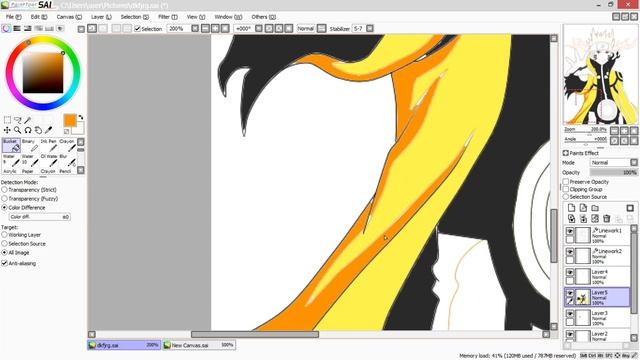Select the eyedropper color picker tool
Screen dimensions: 640x360
(49, 130)
